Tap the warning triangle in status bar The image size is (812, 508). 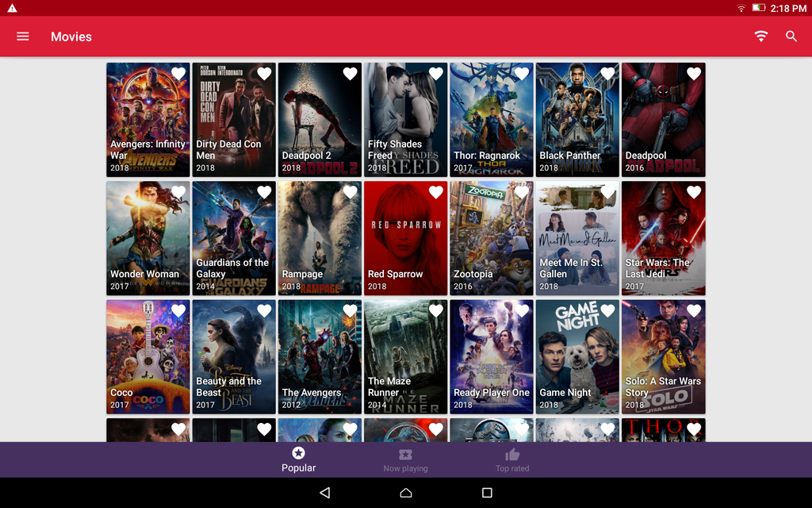click(12, 8)
